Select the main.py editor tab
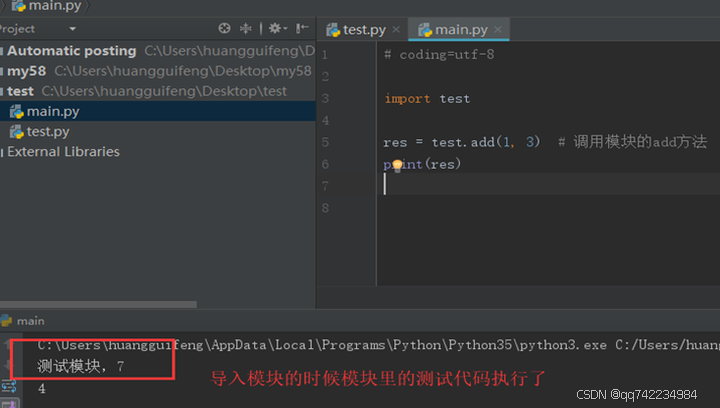720x408 pixels. (x=461, y=30)
